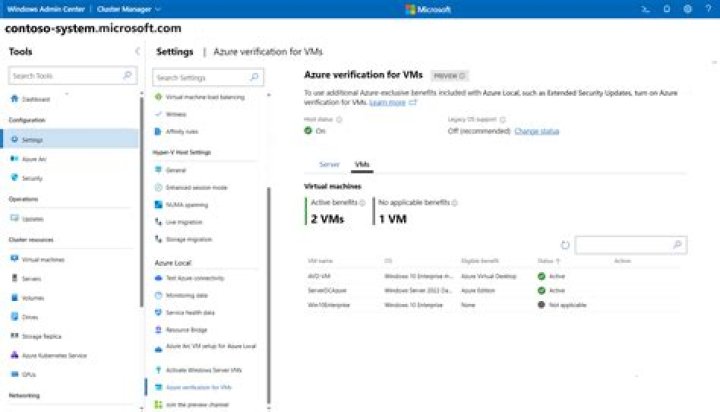Open Azure Kubernetes Service tool
The width and height of the screenshot is (720, 412).
point(54,356)
